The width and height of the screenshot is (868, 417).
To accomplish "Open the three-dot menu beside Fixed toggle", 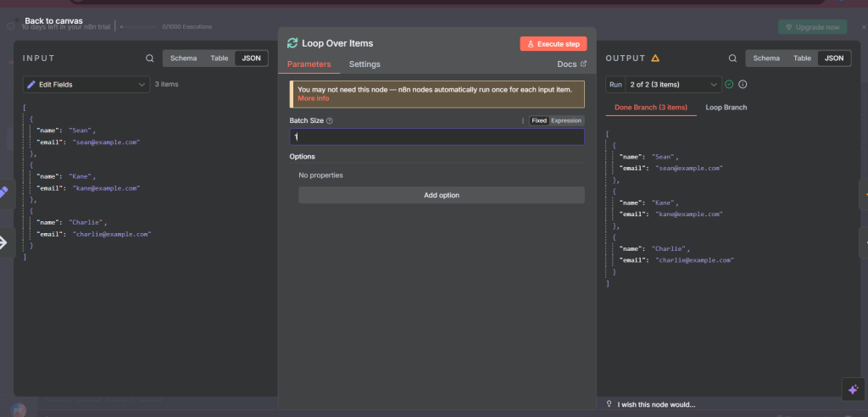I will point(523,120).
